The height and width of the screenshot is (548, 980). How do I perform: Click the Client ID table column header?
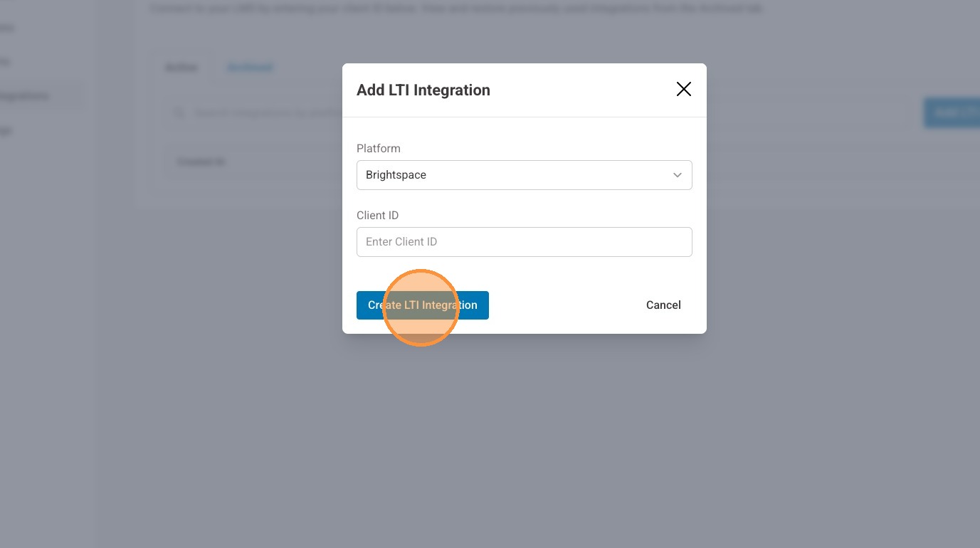click(201, 162)
